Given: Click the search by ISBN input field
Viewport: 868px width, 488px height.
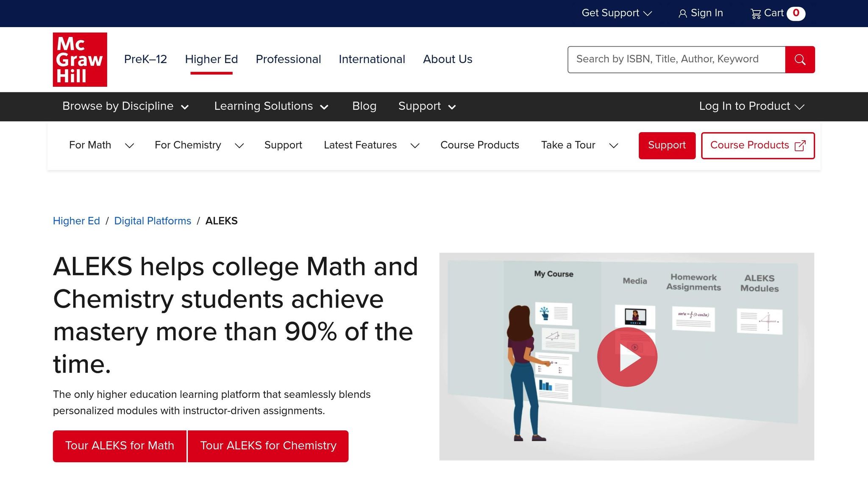Looking at the screenshot, I should point(676,60).
